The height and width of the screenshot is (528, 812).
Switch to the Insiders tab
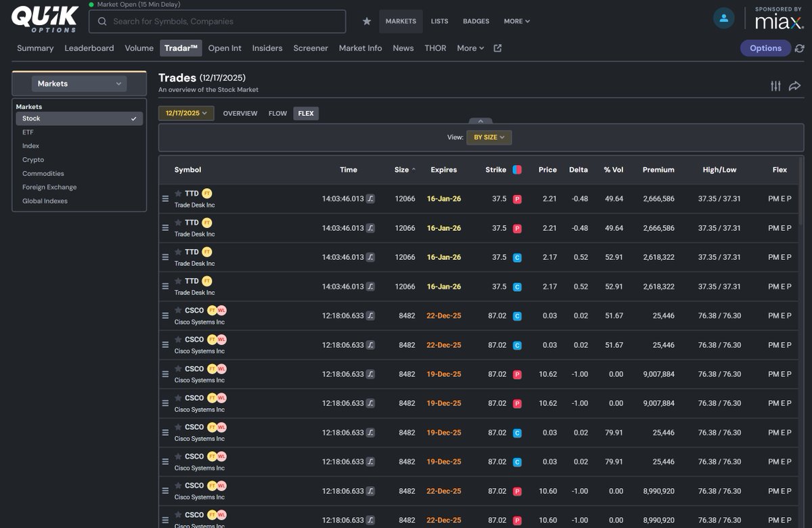coord(267,48)
